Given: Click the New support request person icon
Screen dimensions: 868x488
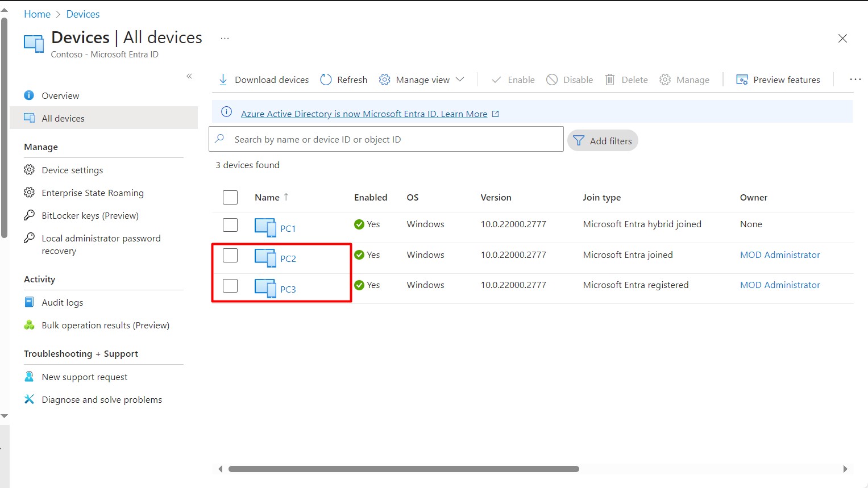Looking at the screenshot, I should point(29,377).
